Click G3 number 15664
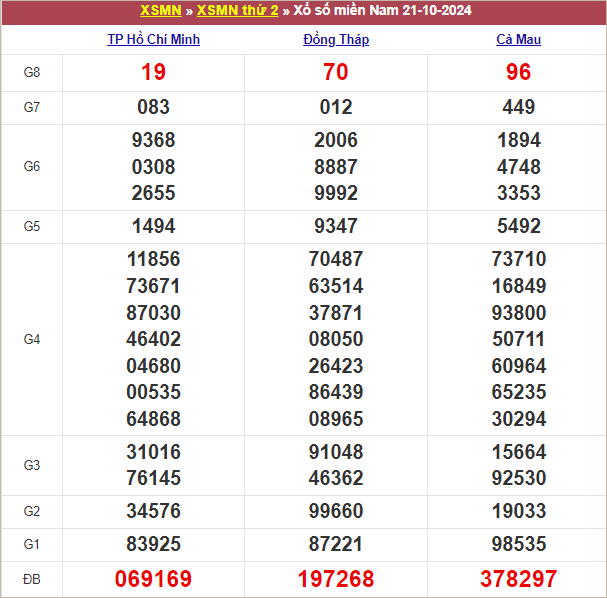The image size is (607, 598). pos(519,452)
